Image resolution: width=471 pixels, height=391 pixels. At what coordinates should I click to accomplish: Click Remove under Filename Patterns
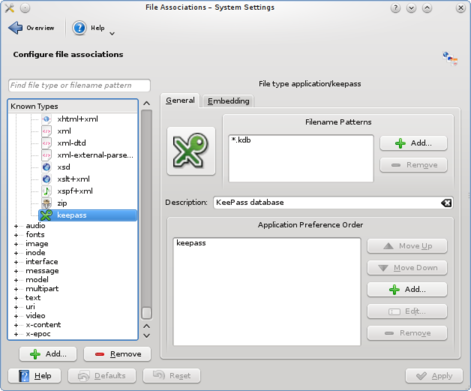[413, 165]
